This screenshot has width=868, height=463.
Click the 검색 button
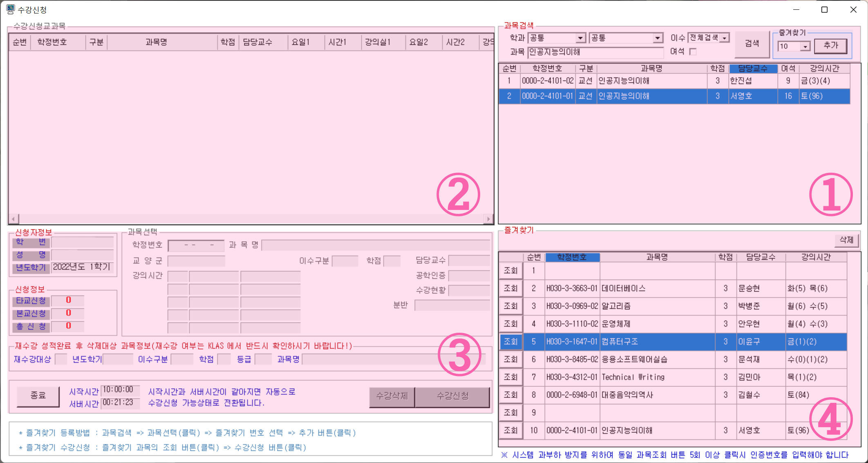coord(752,43)
